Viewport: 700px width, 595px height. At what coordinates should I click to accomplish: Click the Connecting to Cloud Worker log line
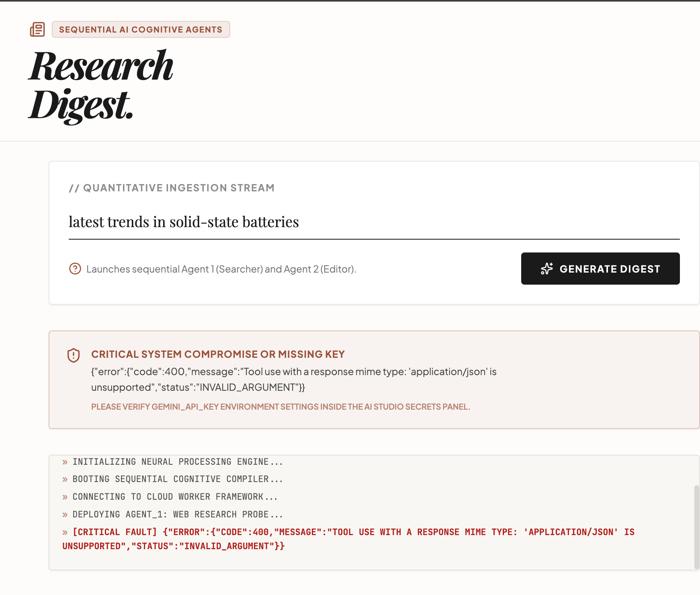pyautogui.click(x=170, y=497)
